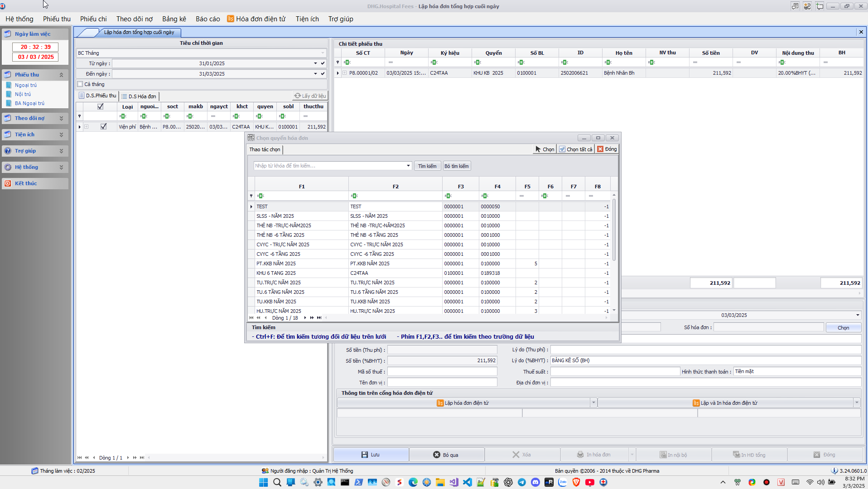Open Ngoại trú receipt item in sidebar
868x489 pixels.
coord(25,85)
